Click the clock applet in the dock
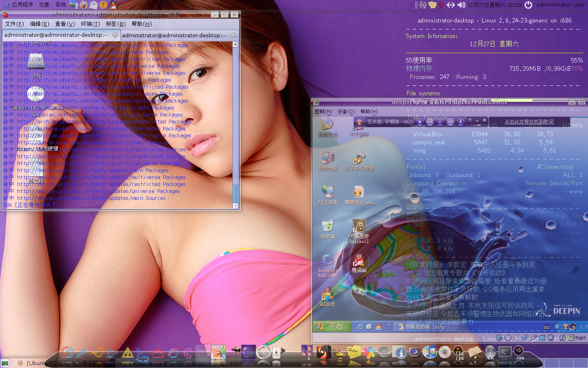The image size is (588, 368). [x=263, y=352]
